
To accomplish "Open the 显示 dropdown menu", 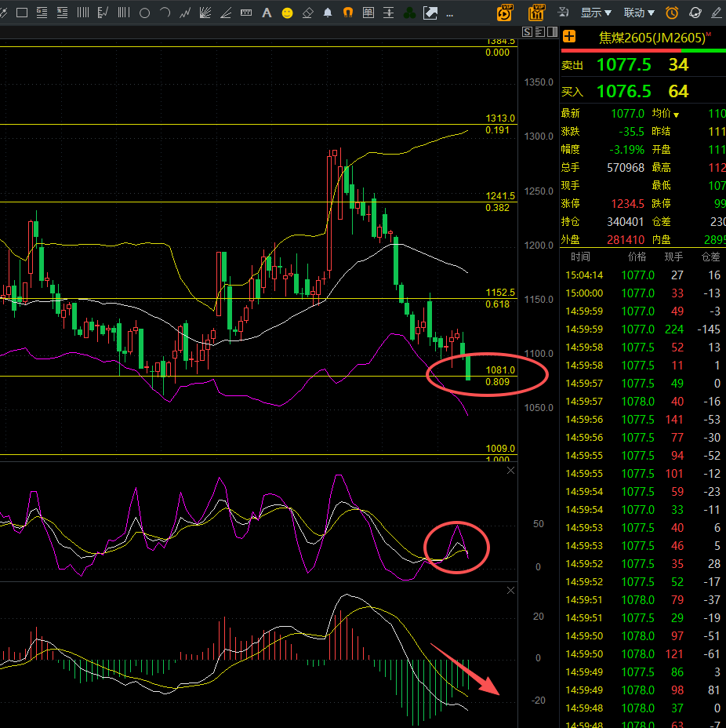I will (x=596, y=13).
